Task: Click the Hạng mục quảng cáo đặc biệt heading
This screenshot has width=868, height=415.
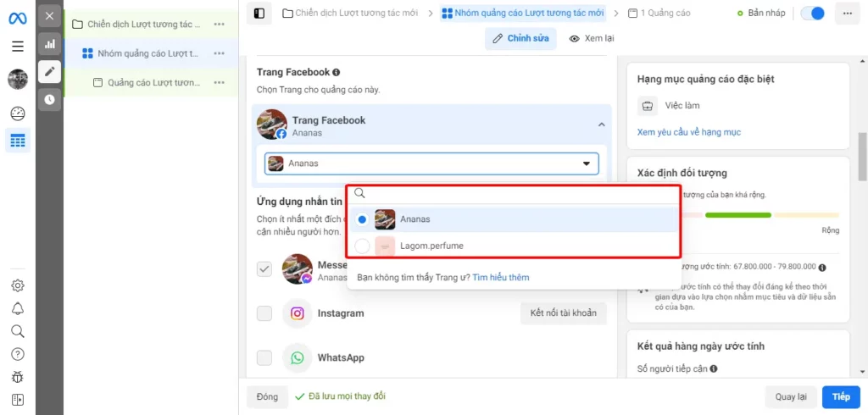Action: coord(706,79)
